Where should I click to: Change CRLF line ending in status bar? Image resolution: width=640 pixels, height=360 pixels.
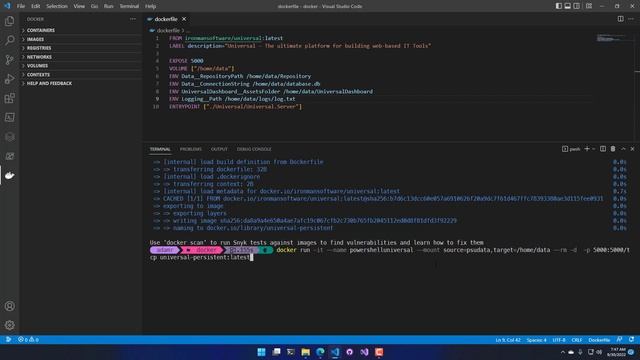click(x=577, y=340)
